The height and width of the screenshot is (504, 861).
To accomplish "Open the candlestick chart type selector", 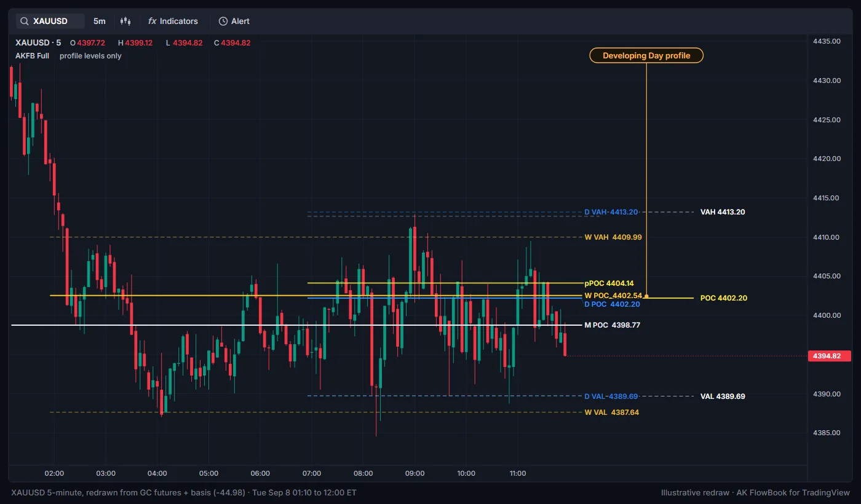I will 125,21.
